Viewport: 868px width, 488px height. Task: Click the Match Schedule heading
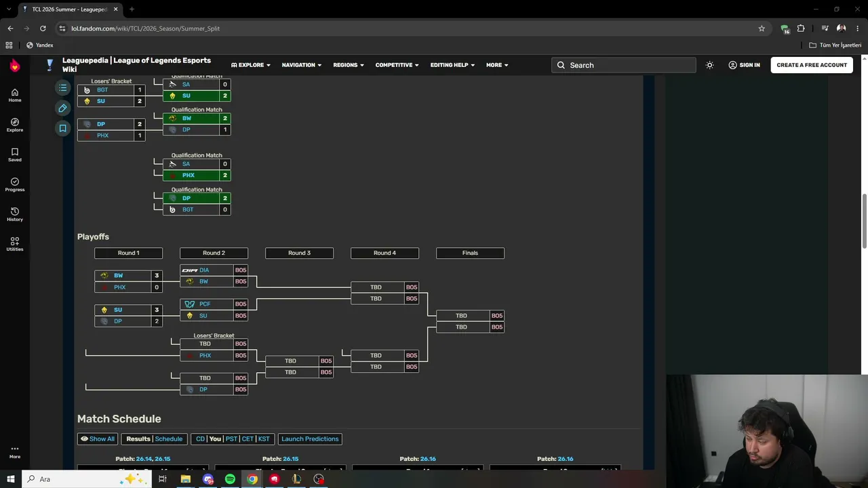click(119, 419)
